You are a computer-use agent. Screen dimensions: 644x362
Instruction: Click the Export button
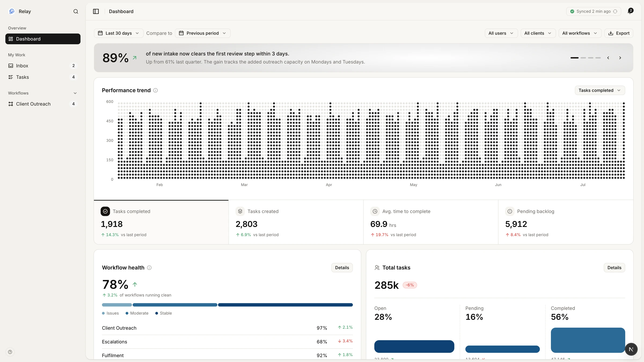pos(619,33)
